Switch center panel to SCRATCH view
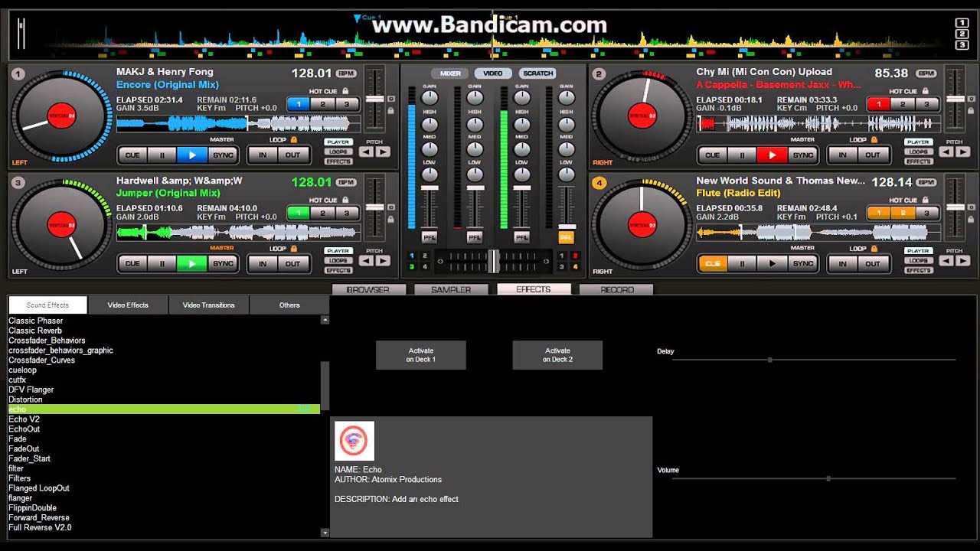Screen dimensions: 980x551 pos(537,73)
